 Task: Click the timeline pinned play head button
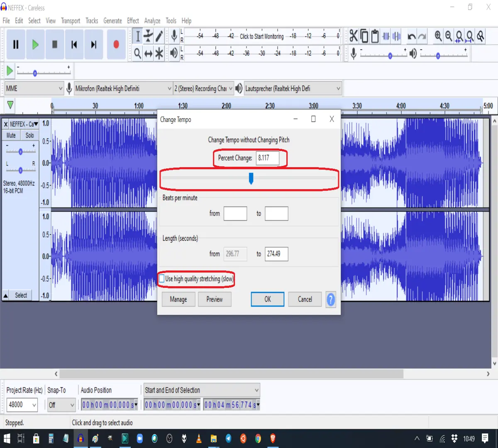tap(10, 105)
